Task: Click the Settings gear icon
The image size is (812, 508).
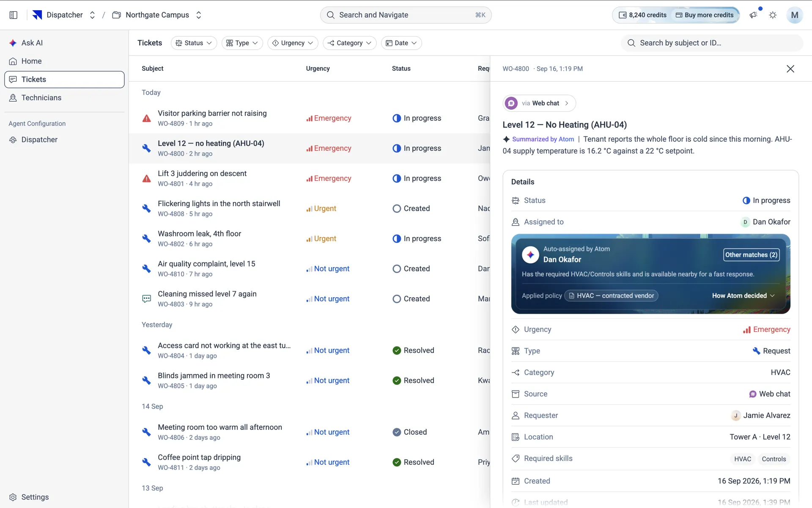Action: click(x=13, y=497)
